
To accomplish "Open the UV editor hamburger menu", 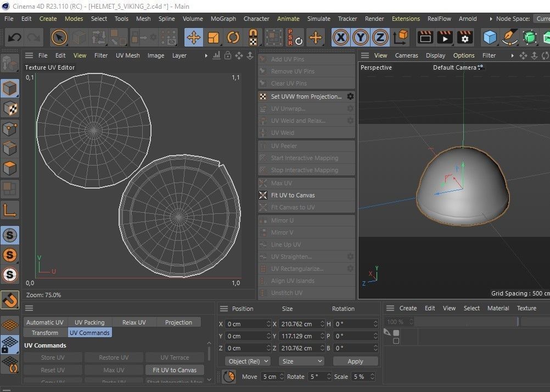I will pyautogui.click(x=29, y=55).
